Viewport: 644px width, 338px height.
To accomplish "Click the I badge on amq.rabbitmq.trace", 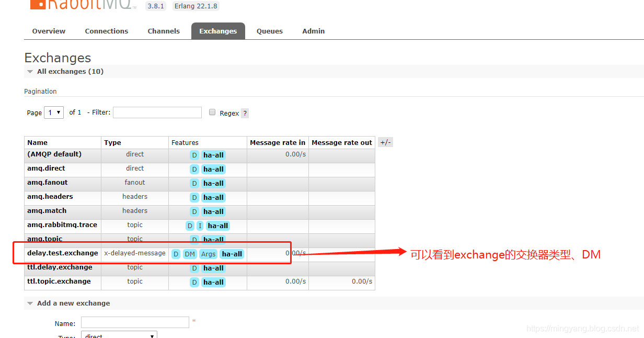I will click(200, 226).
